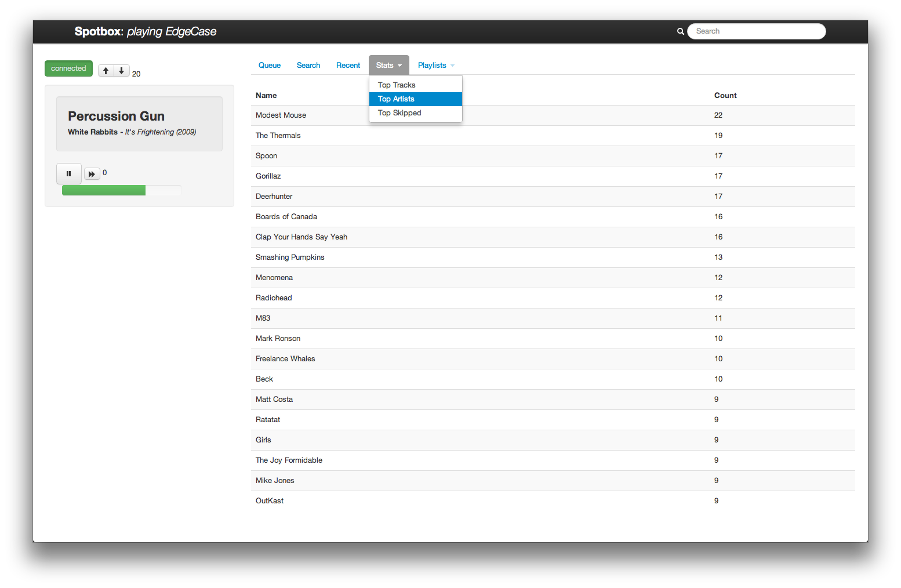Select the Modest Mouse row
Viewport: 901px width, 588px height.
pos(553,115)
